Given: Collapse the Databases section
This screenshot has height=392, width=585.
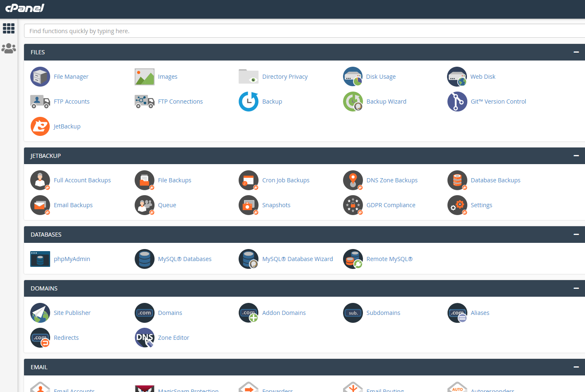Looking at the screenshot, I should coord(576,235).
